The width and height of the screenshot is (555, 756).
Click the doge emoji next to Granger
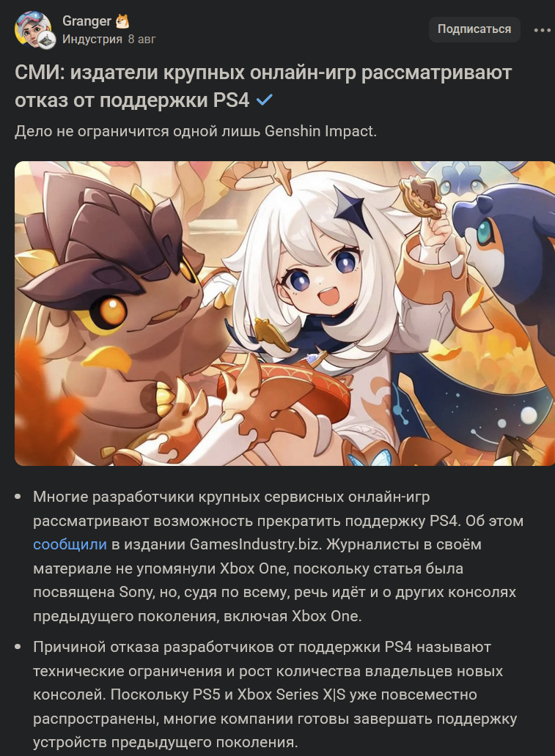pos(122,21)
